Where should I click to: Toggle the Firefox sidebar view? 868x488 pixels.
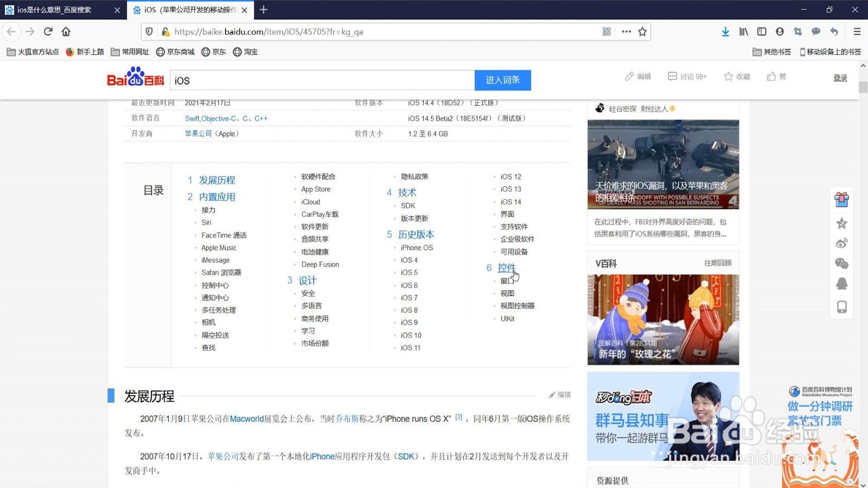[762, 31]
